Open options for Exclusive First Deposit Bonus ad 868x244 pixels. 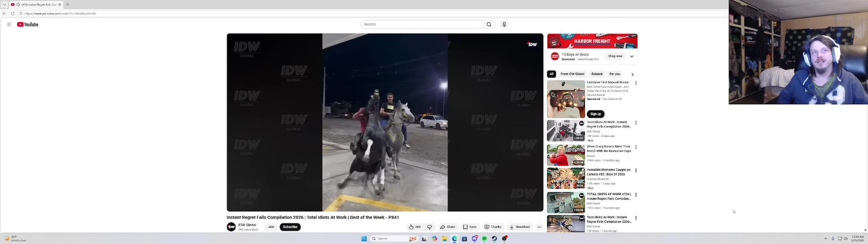pos(636,83)
